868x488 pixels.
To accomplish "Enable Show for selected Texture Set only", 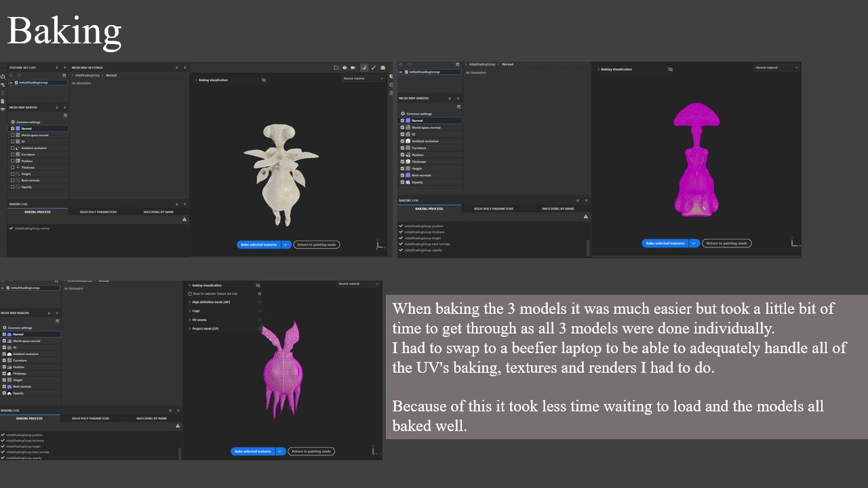I will (x=190, y=293).
